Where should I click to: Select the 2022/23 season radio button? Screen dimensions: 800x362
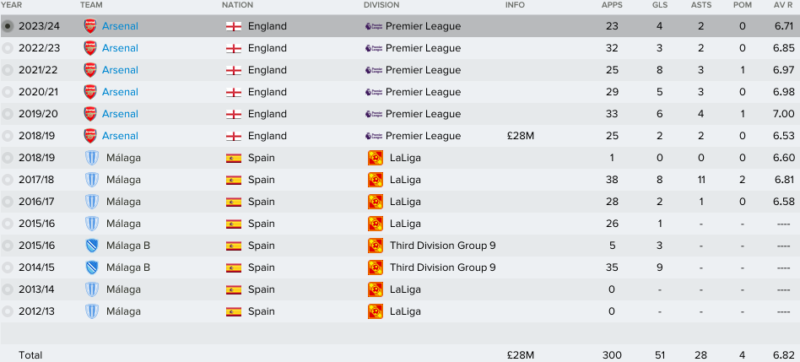8,48
